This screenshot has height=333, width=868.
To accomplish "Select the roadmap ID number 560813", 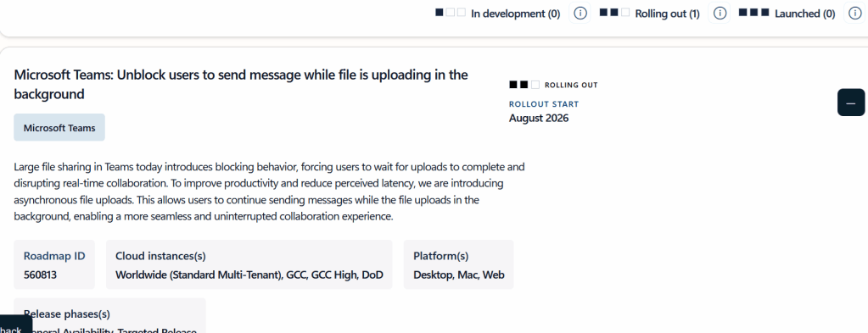I will pos(40,275).
